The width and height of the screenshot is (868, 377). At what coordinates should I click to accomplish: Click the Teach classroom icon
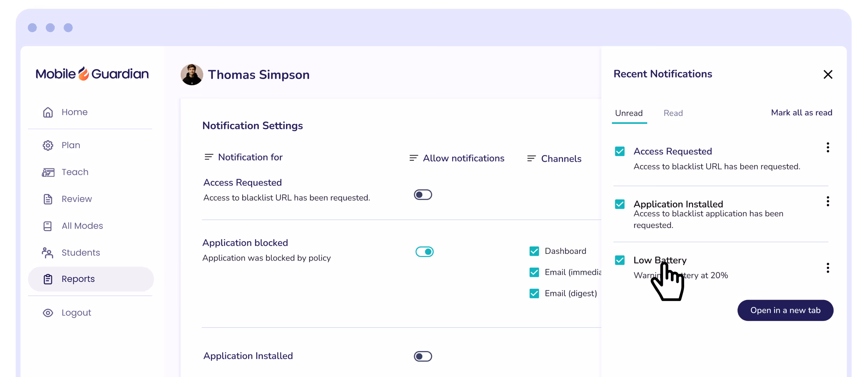click(x=48, y=172)
